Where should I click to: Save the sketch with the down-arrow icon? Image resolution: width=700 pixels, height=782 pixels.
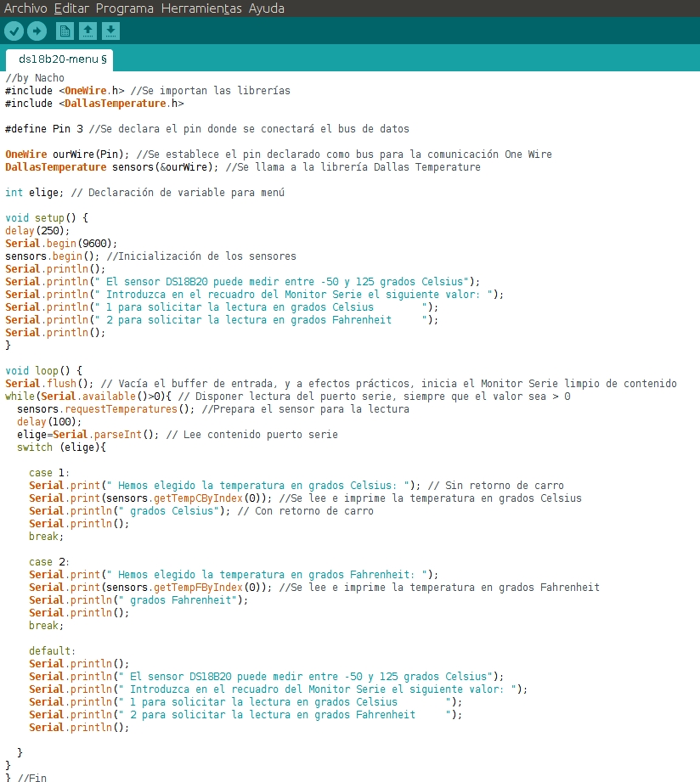[x=110, y=31]
